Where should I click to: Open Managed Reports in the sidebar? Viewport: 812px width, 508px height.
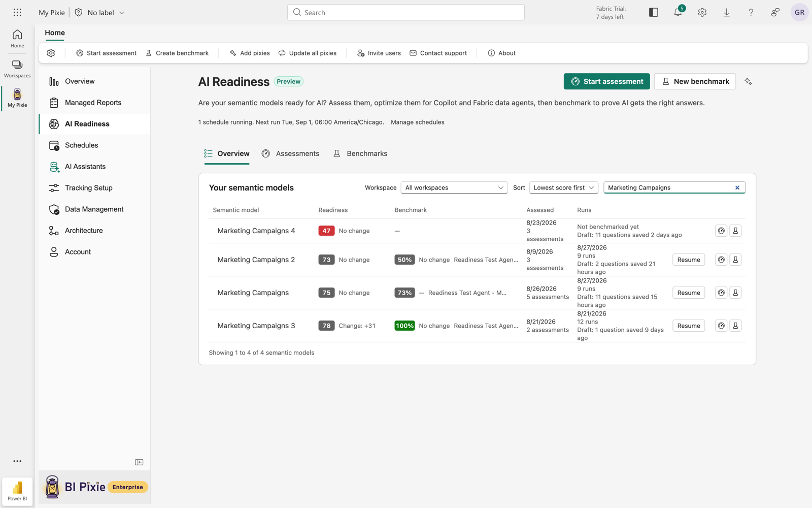(x=94, y=103)
